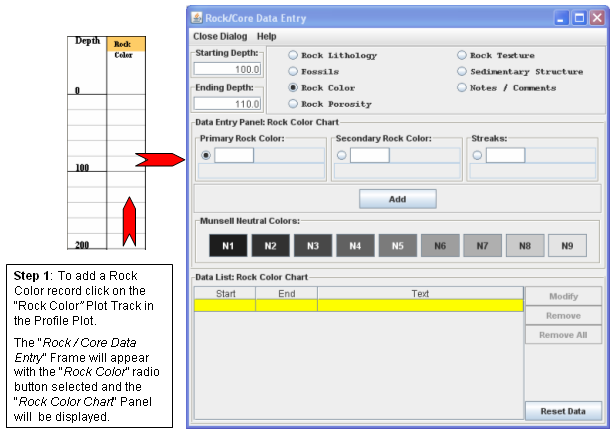Screen dimensions: 614x433
Task: Click the Streaks color text box
Action: click(x=506, y=155)
